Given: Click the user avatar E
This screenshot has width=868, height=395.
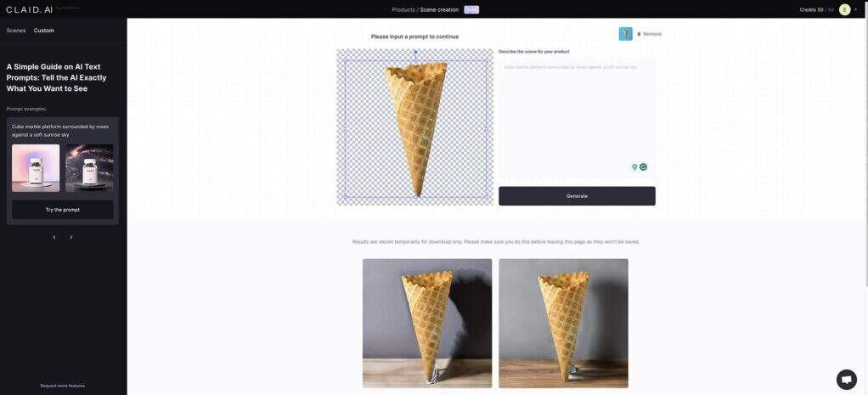Looking at the screenshot, I should (844, 9).
